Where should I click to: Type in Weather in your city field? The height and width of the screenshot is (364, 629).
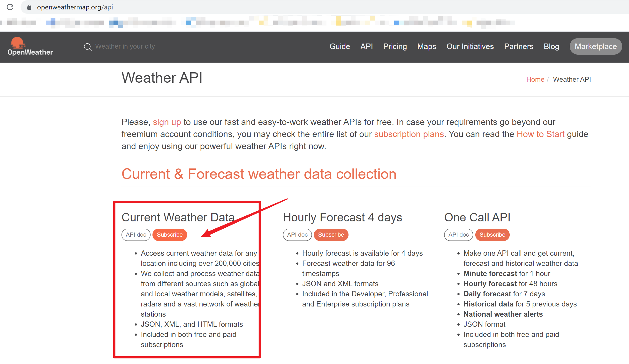(x=125, y=47)
